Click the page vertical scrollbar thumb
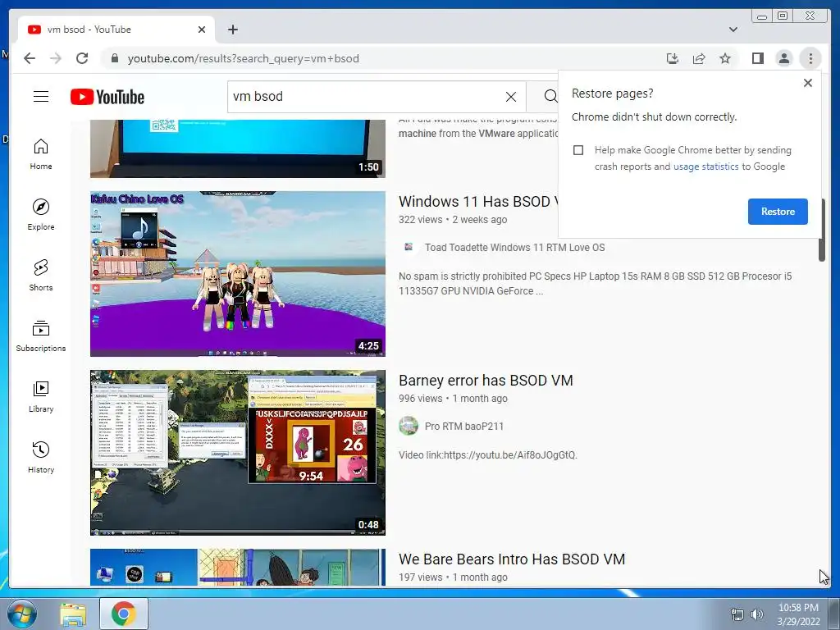Screen dimensions: 840x630 click(822, 231)
